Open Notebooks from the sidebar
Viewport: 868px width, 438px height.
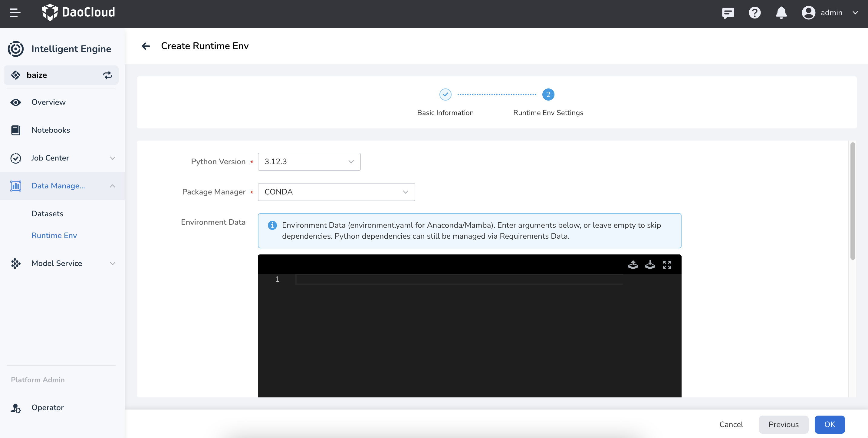pos(51,130)
